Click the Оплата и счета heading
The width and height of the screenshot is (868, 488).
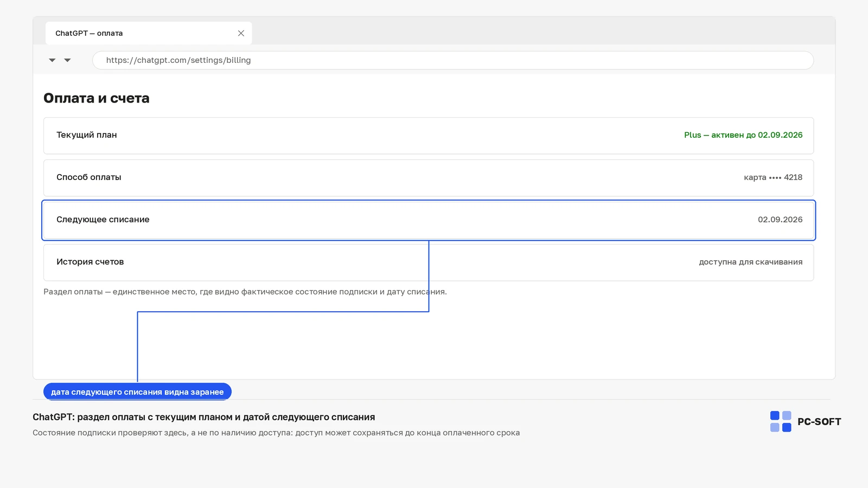(97, 98)
